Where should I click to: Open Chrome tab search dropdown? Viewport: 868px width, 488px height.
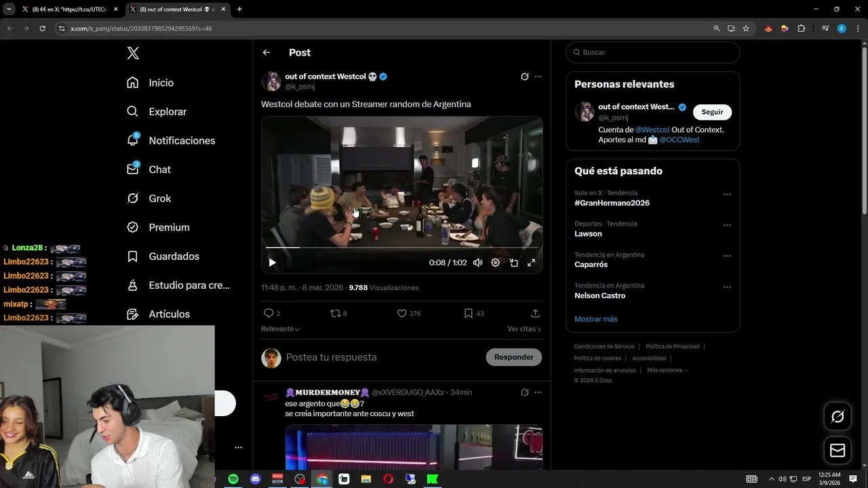coord(9,9)
